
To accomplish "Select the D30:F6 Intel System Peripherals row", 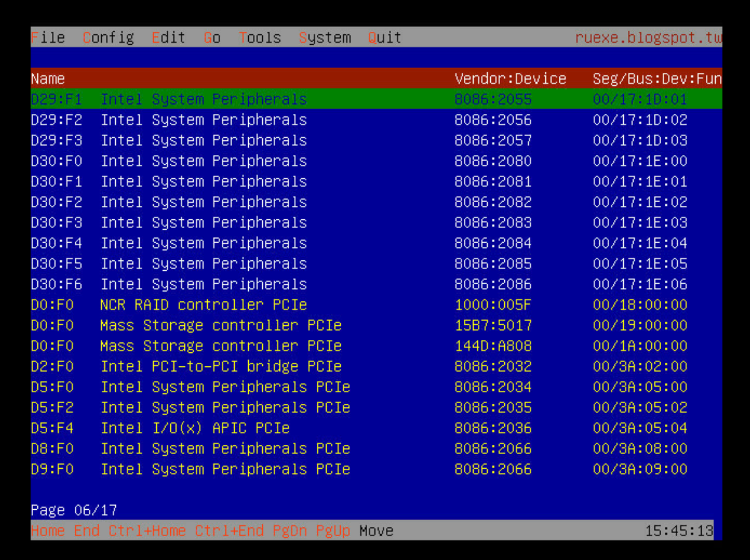I will 376,284.
